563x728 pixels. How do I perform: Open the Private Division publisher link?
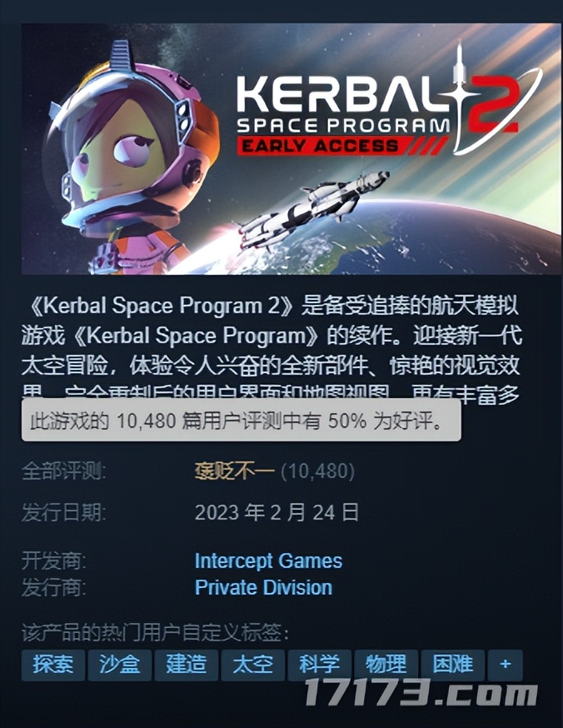point(263,587)
